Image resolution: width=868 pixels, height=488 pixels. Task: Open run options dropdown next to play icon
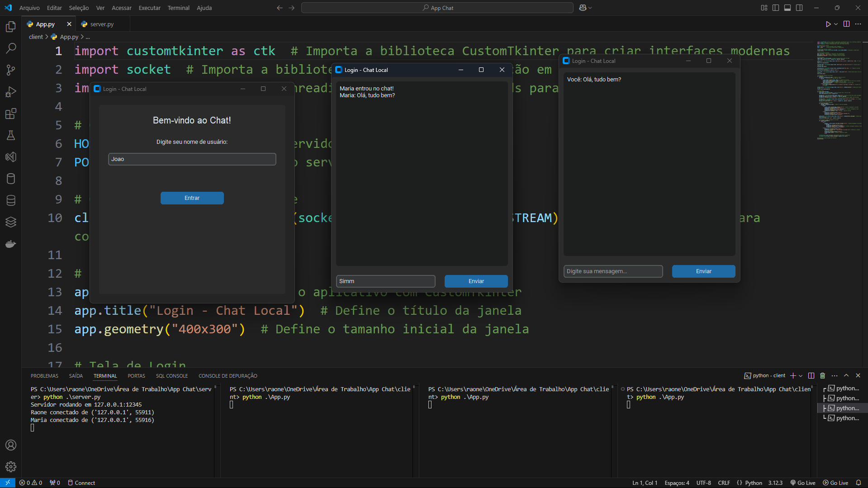pyautogui.click(x=836, y=24)
